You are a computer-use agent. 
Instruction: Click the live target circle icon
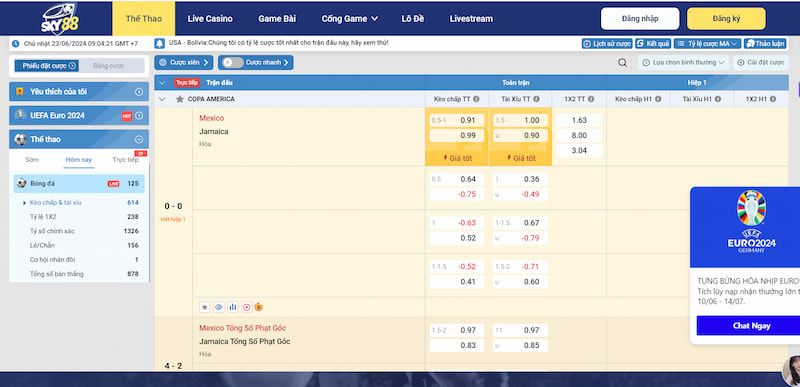(x=247, y=307)
